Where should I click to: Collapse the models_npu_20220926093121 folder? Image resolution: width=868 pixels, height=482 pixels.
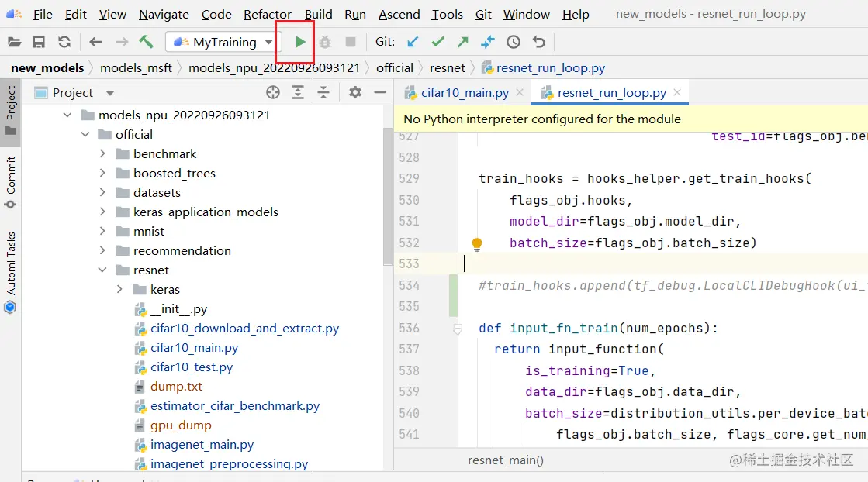coord(67,115)
